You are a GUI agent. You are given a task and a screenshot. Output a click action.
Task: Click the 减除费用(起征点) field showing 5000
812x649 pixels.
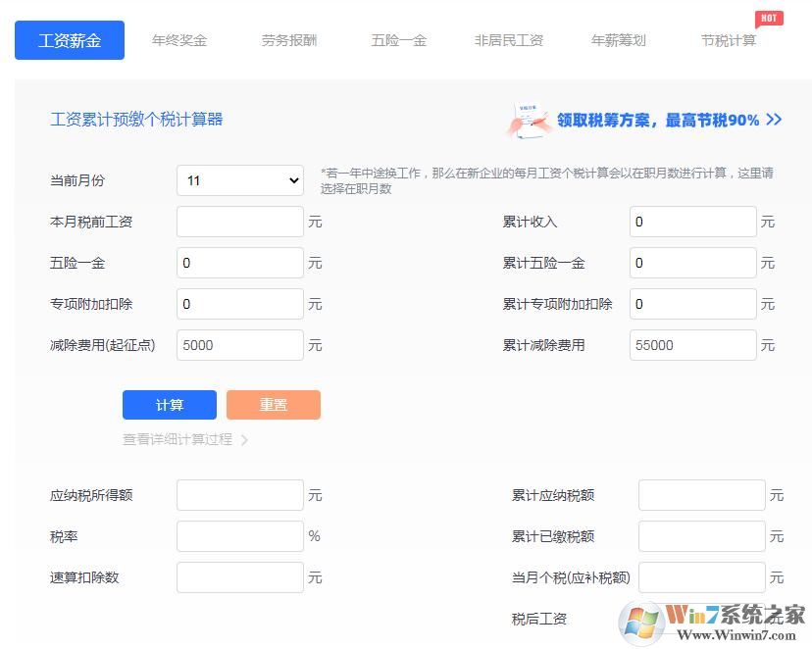coord(239,345)
